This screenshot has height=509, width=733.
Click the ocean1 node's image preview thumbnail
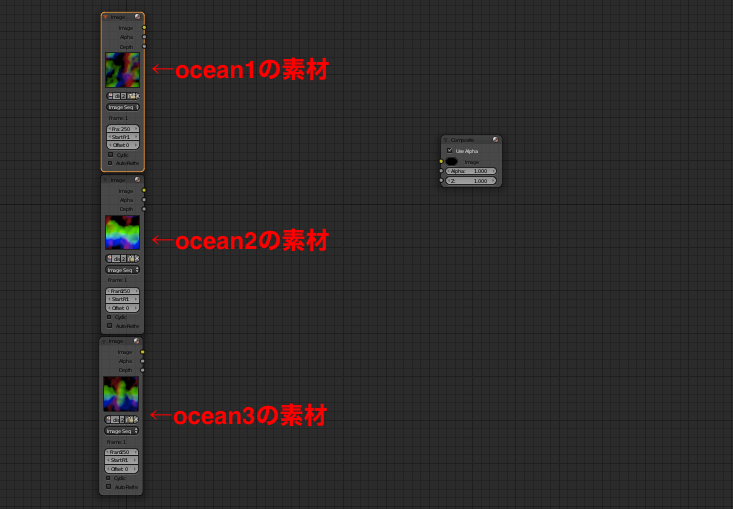122,70
